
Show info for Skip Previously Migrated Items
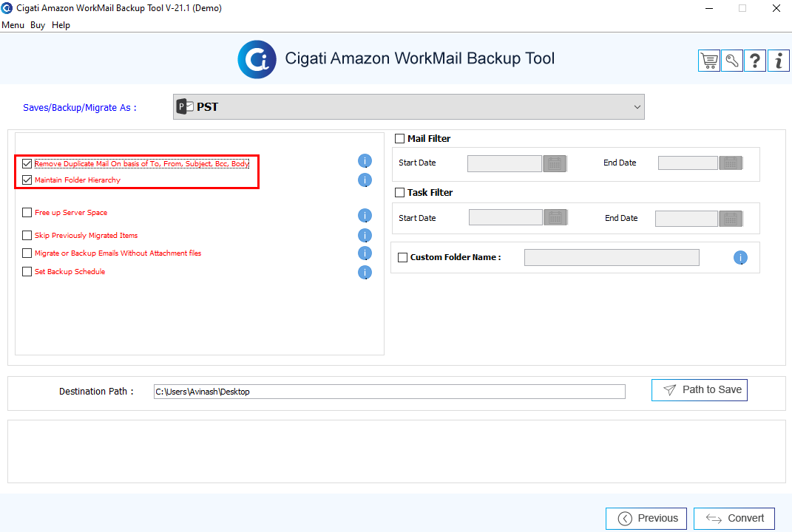coord(365,235)
